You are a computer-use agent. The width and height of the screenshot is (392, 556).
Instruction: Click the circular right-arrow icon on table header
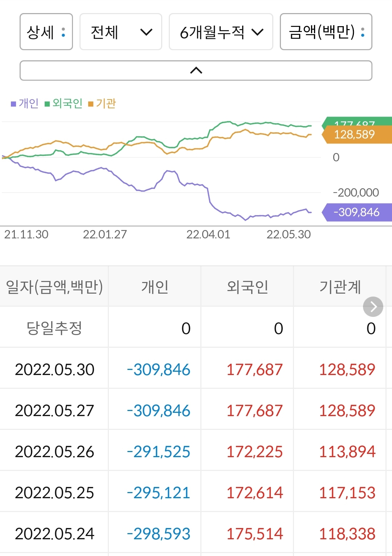click(373, 306)
